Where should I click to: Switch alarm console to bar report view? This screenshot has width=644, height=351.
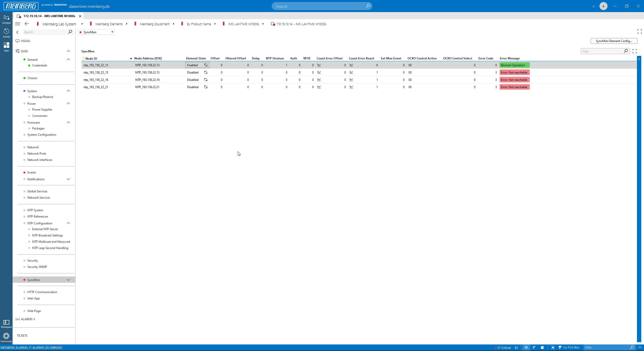(534, 347)
